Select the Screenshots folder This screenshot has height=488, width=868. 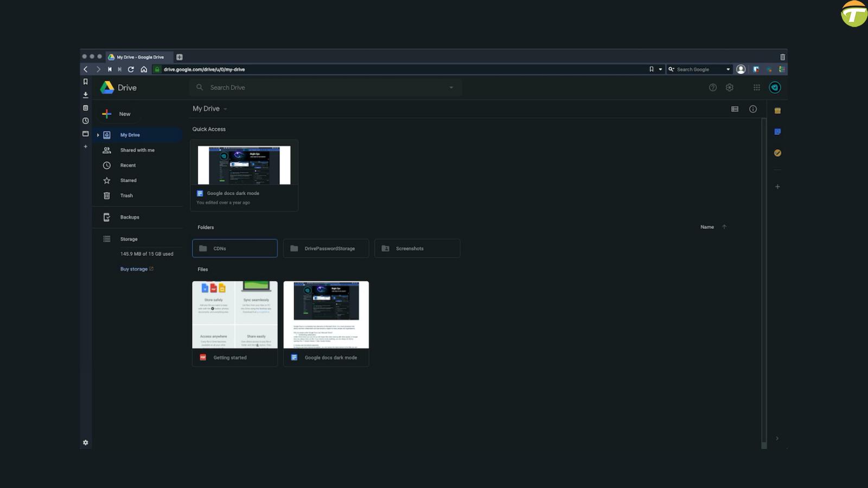(x=417, y=248)
